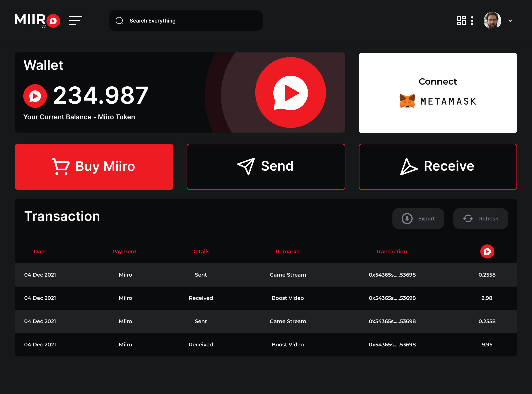
Task: Focus the Search Everything field
Action: coord(186,21)
